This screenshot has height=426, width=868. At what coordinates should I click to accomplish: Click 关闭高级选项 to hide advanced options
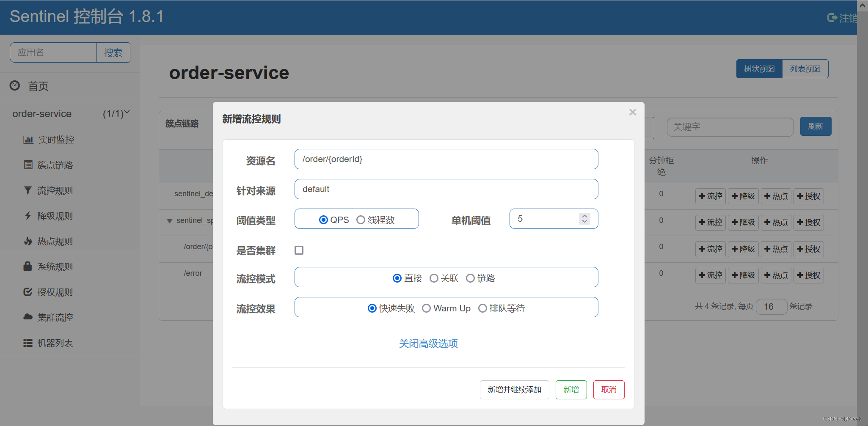point(428,344)
